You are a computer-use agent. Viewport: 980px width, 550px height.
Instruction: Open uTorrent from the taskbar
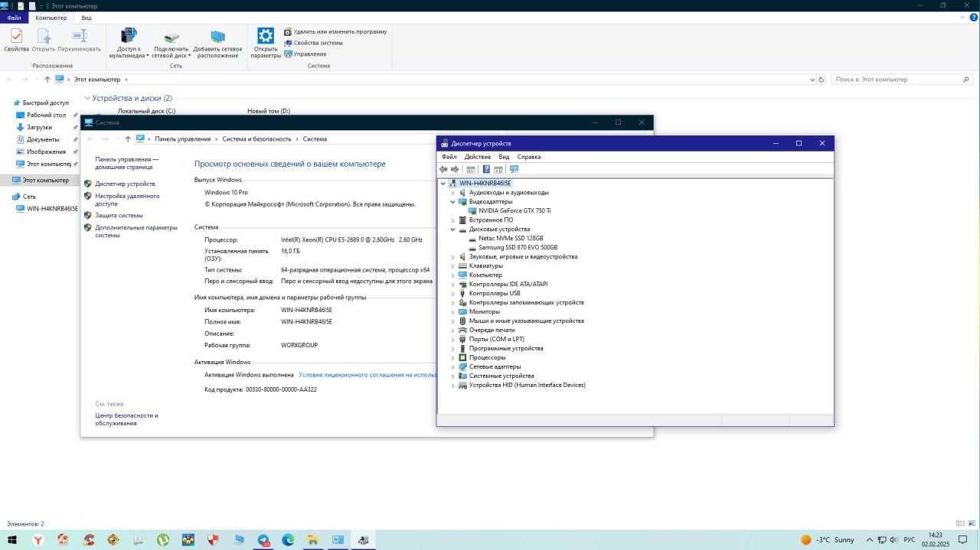[x=163, y=539]
